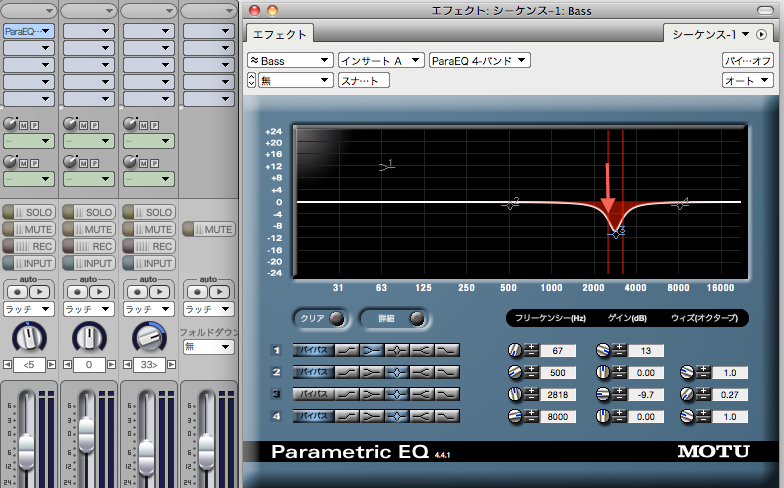Select low-pass filter type for band 2
784x488 pixels.
447,372
